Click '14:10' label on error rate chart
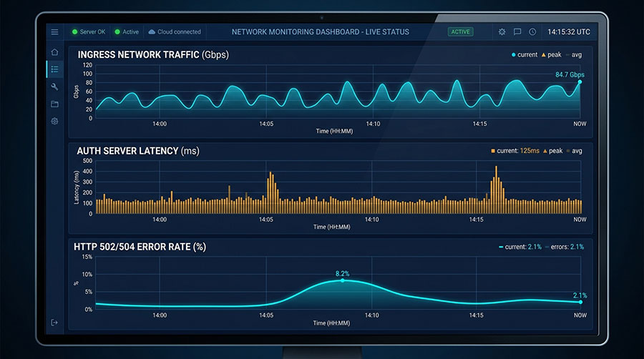Image resolution: width=644 pixels, height=359 pixels. click(371, 315)
